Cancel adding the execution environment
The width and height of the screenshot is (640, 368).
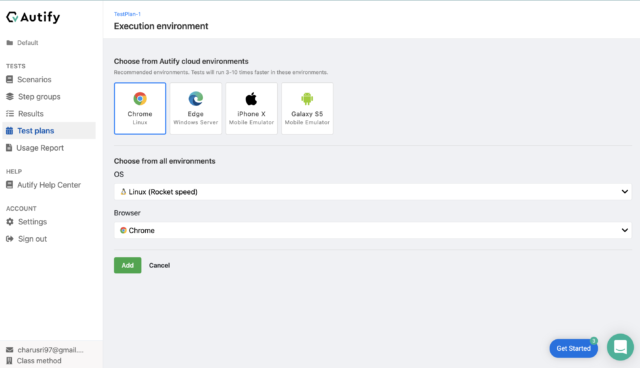pos(159,265)
